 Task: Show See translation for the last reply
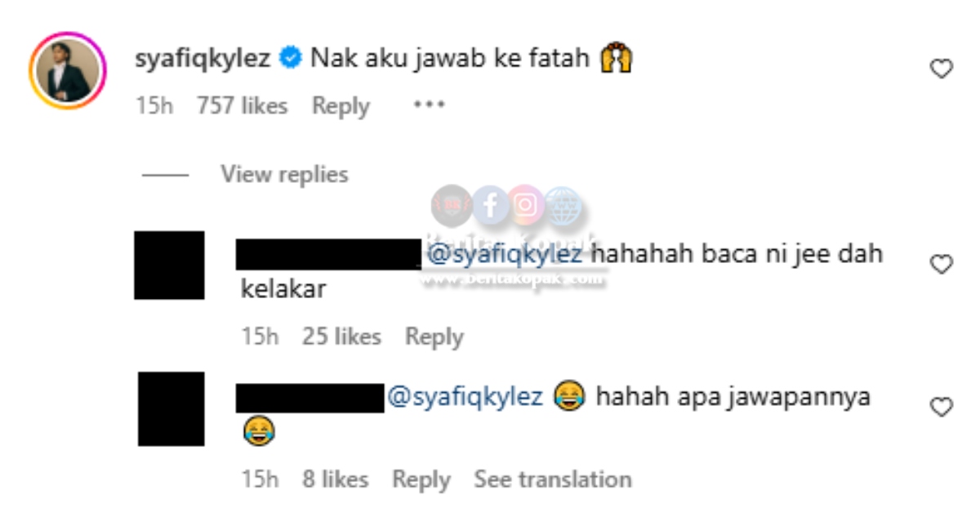coord(553,480)
